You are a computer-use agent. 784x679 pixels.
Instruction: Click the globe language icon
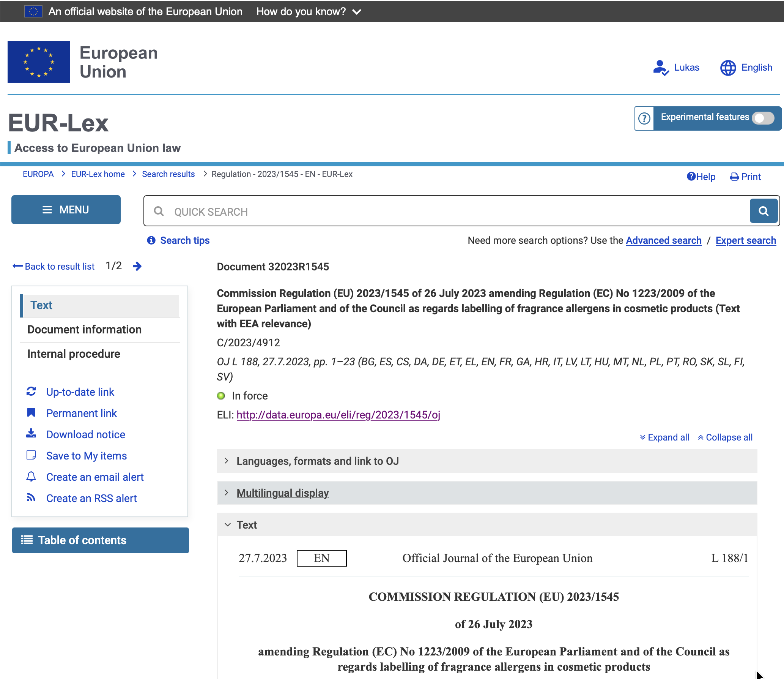728,68
